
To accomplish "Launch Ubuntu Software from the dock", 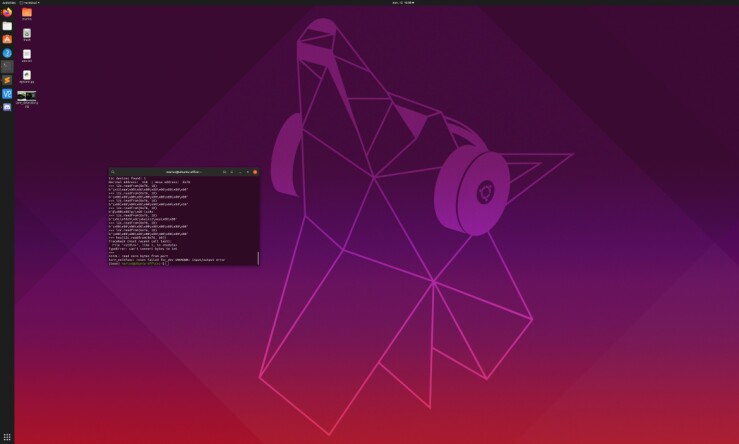I will [x=7, y=40].
